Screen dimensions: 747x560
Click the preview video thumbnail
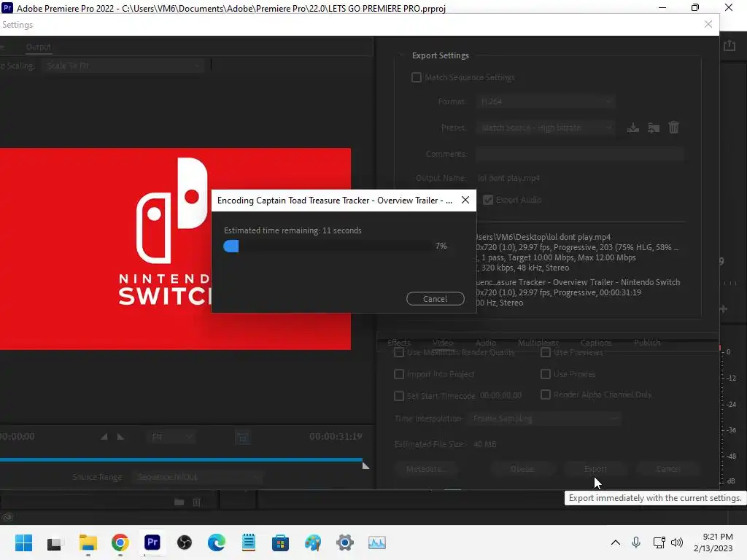point(175,249)
